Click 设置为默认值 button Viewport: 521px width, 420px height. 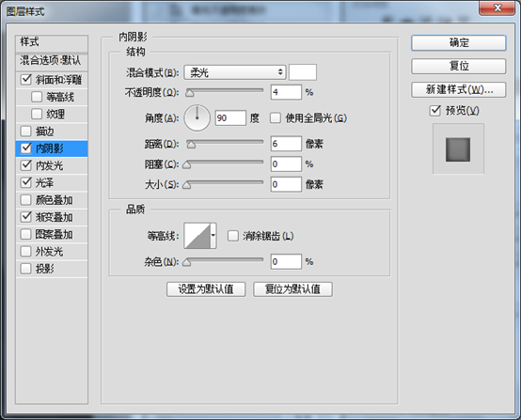[206, 289]
